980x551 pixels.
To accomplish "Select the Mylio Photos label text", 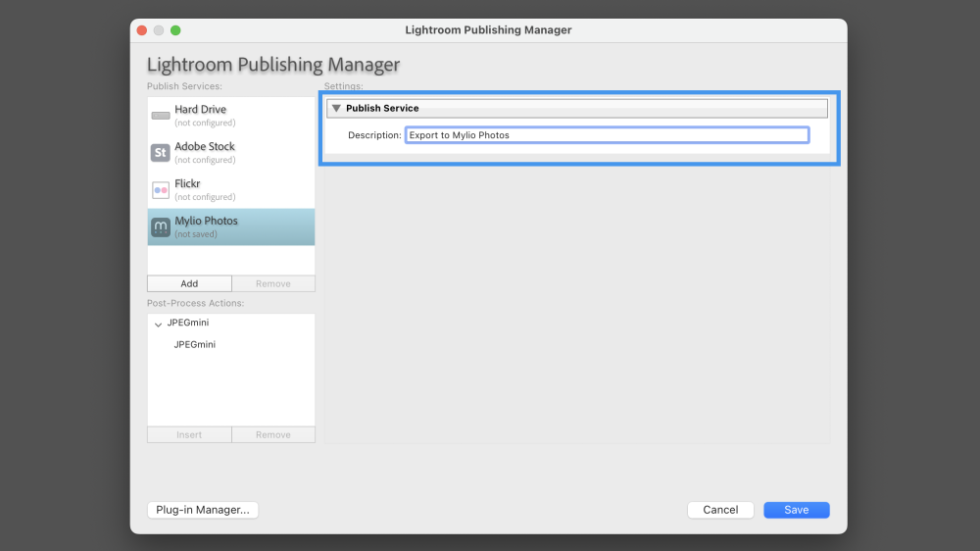I will [x=206, y=221].
